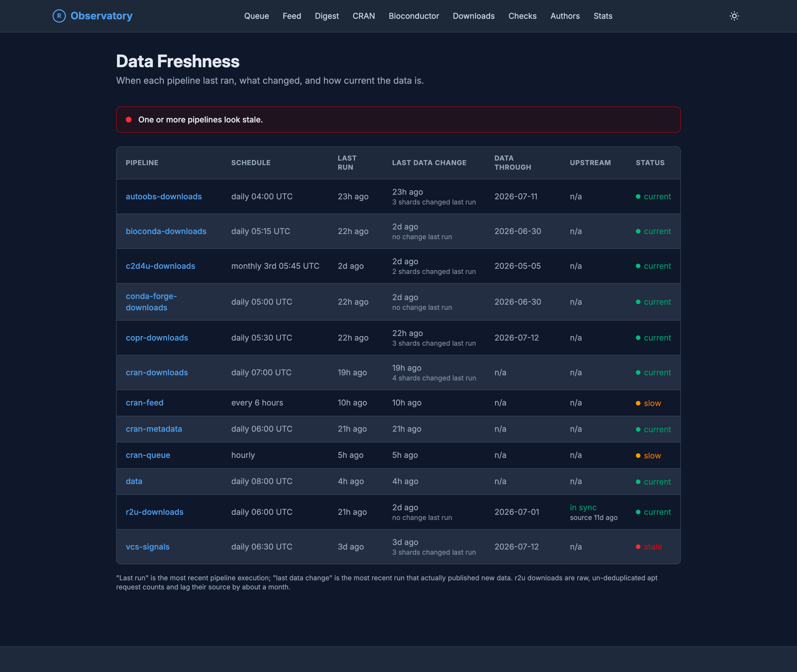Click data-through date '2026-05-05'
The width and height of the screenshot is (797, 672).
(x=517, y=266)
